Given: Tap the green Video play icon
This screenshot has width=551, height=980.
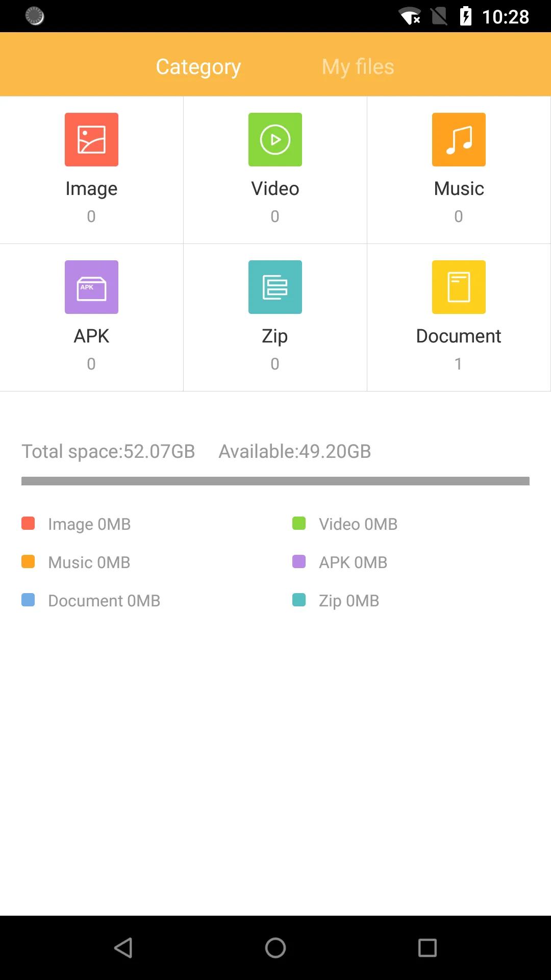Looking at the screenshot, I should click(275, 139).
